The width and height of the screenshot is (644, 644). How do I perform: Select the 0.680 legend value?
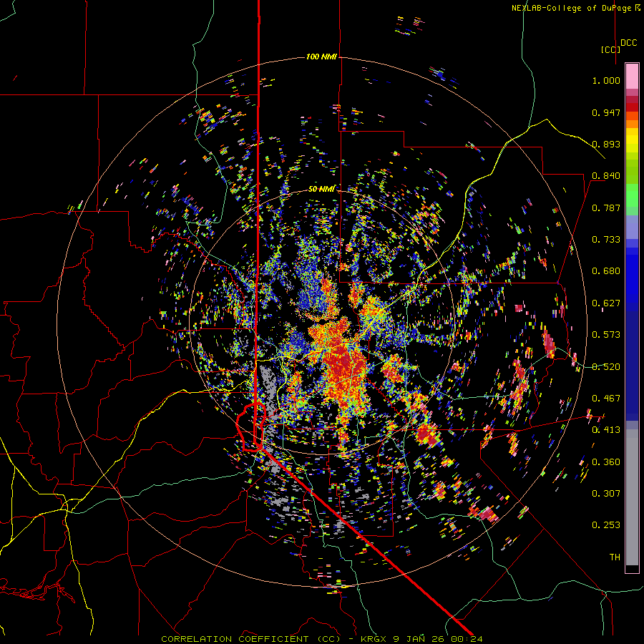coord(606,271)
